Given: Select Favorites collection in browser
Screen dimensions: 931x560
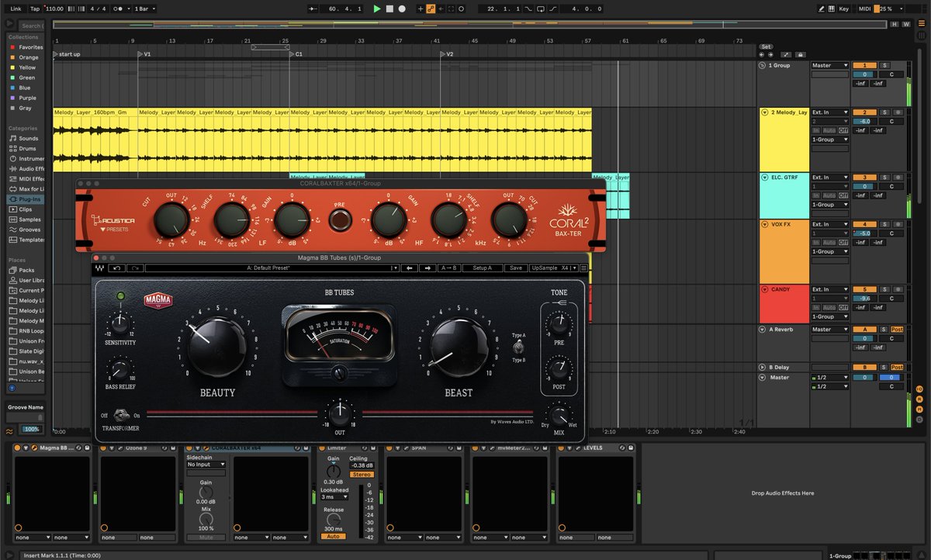Looking at the screenshot, I should point(26,47).
